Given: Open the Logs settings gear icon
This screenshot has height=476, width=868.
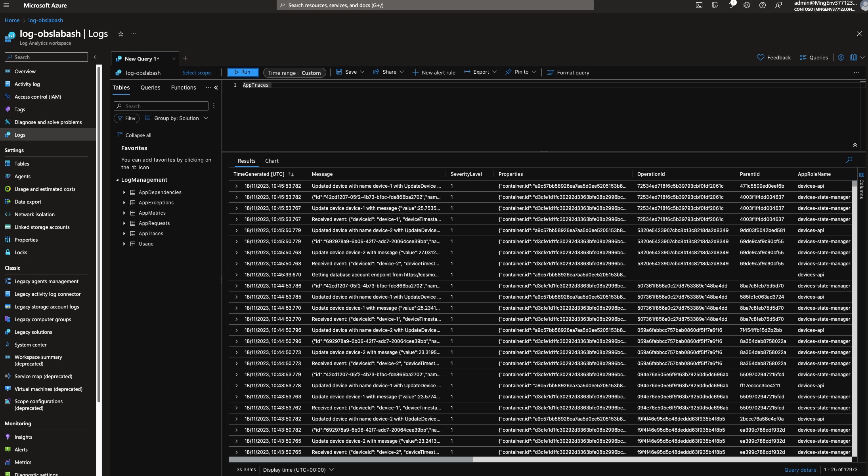Looking at the screenshot, I should pos(841,57).
